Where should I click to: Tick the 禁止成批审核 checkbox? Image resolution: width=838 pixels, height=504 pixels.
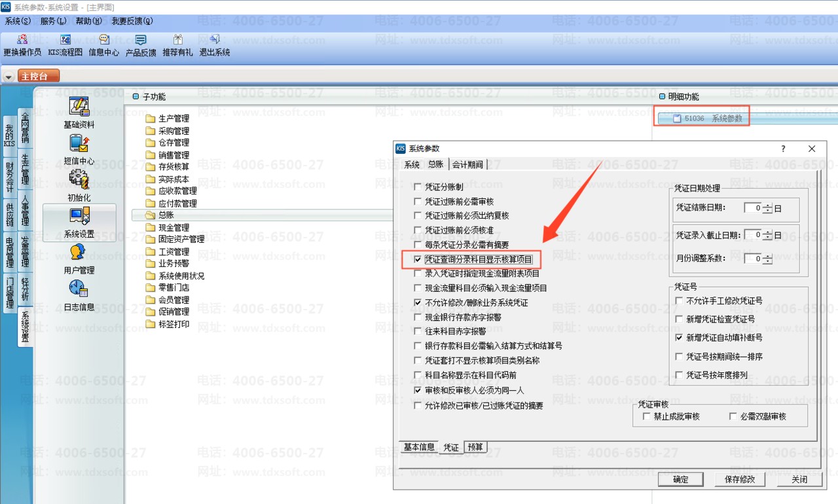(647, 417)
